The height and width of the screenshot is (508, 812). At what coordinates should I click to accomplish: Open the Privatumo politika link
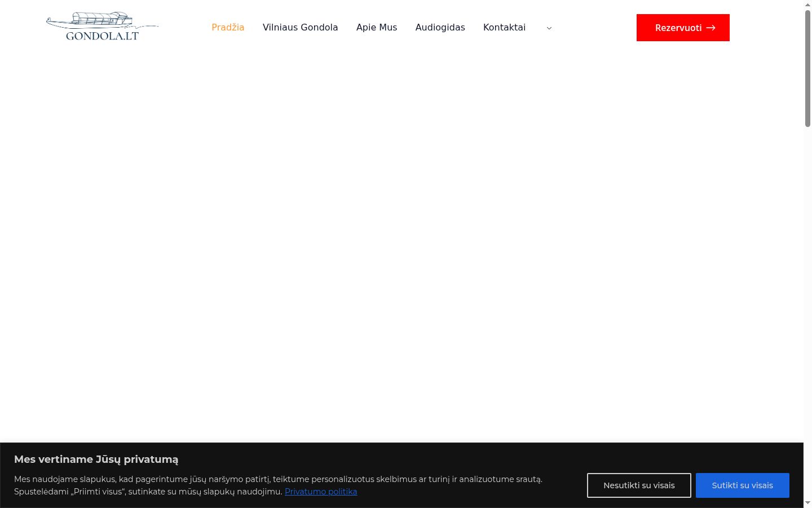tap(321, 492)
